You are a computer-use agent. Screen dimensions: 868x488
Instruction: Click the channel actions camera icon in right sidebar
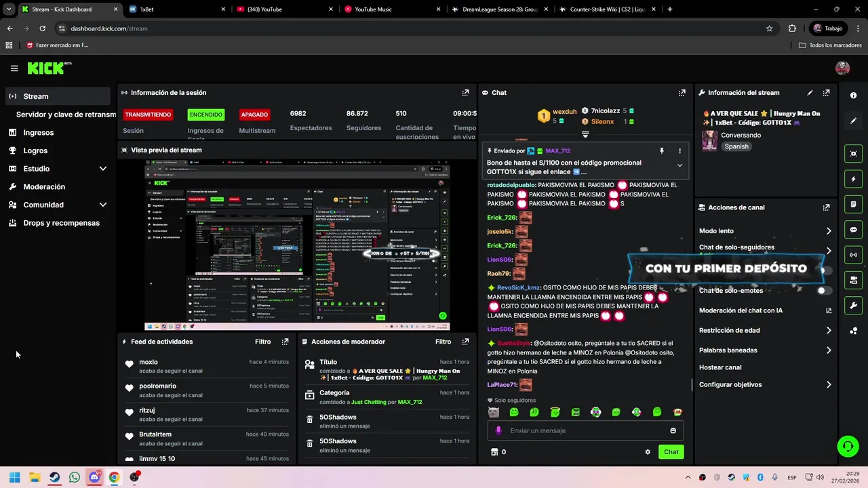pos(853,280)
